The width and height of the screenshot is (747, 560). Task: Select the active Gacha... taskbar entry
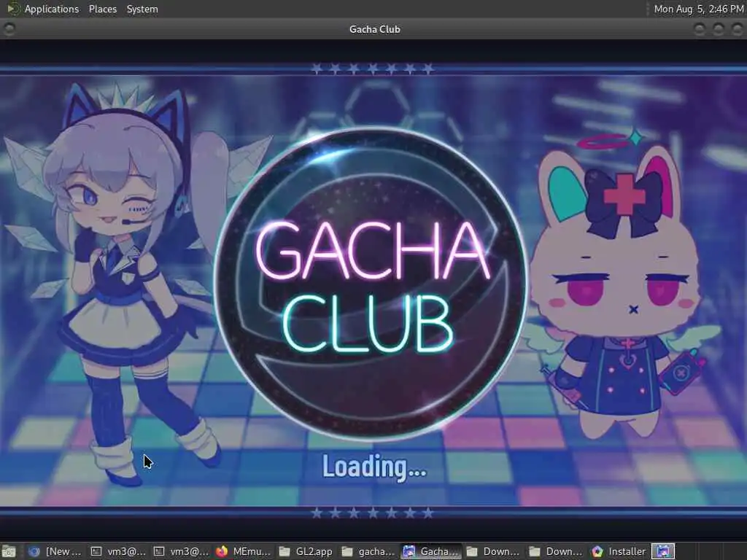click(432, 551)
